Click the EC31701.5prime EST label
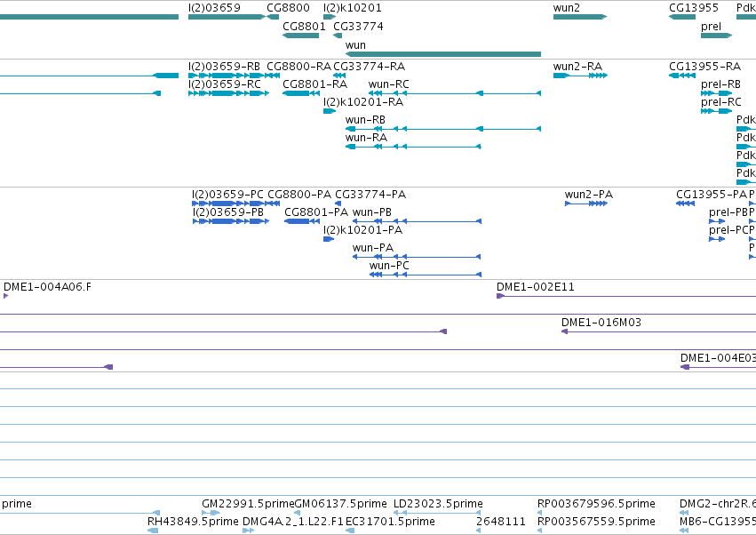The width and height of the screenshot is (756, 535). pos(390,522)
